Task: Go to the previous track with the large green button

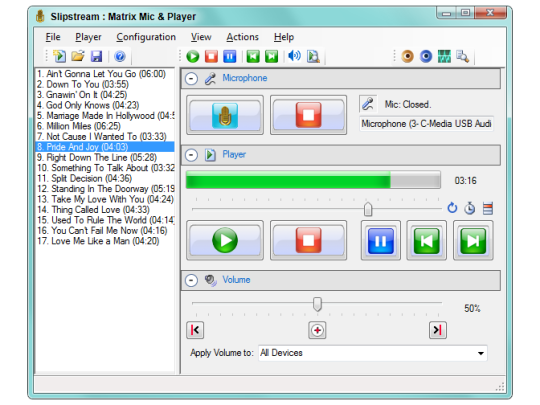Action: (426, 240)
